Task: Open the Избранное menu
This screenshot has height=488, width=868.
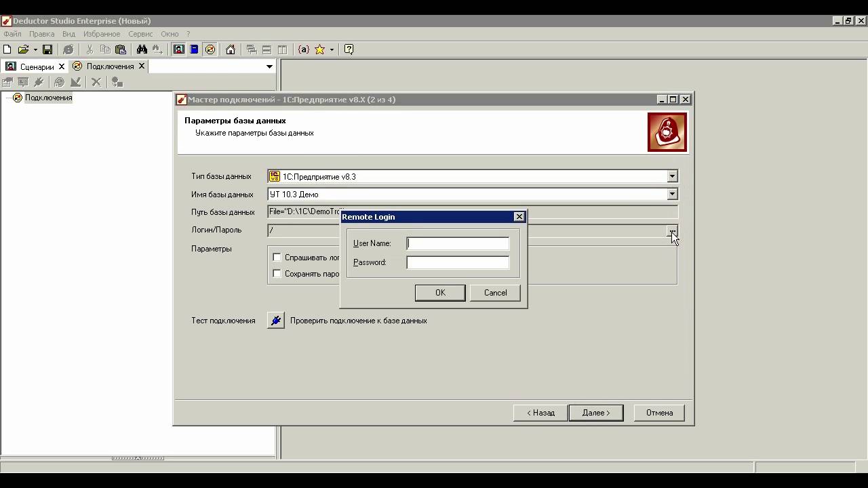Action: click(x=102, y=34)
